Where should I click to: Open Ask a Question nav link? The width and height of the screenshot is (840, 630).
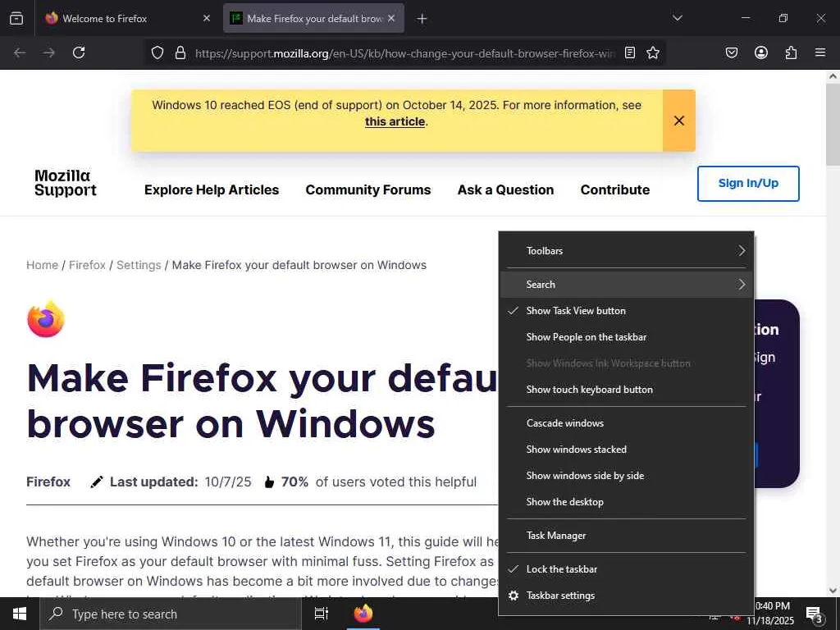point(505,189)
